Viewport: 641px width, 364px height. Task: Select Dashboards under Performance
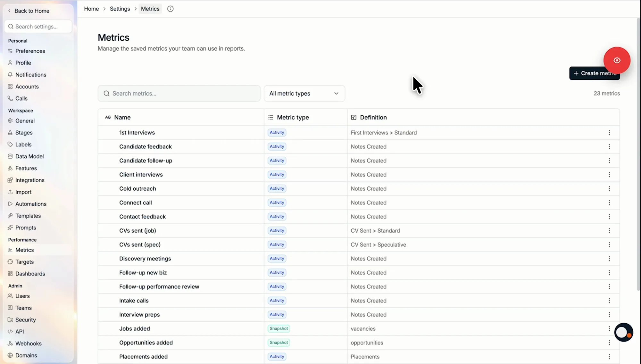[x=30, y=274]
